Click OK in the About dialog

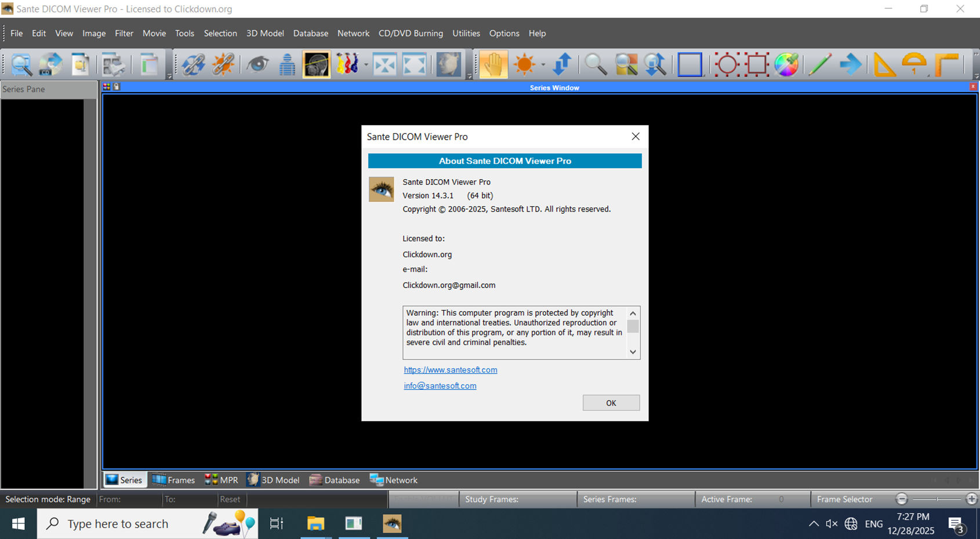pos(611,402)
